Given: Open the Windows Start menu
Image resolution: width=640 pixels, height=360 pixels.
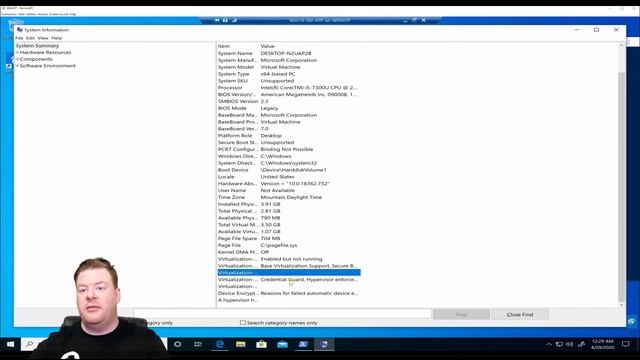Looking at the screenshot, I should 11,344.
